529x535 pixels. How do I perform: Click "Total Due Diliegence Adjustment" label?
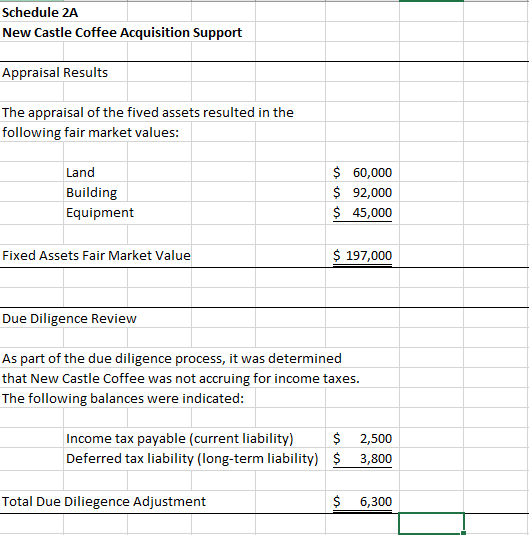104,502
